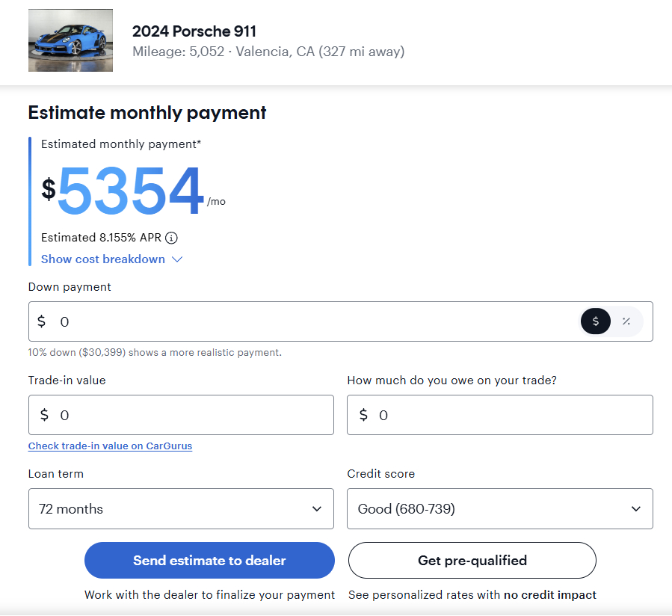
Task: Click the Credit score dropdown arrow
Action: pyautogui.click(x=635, y=509)
